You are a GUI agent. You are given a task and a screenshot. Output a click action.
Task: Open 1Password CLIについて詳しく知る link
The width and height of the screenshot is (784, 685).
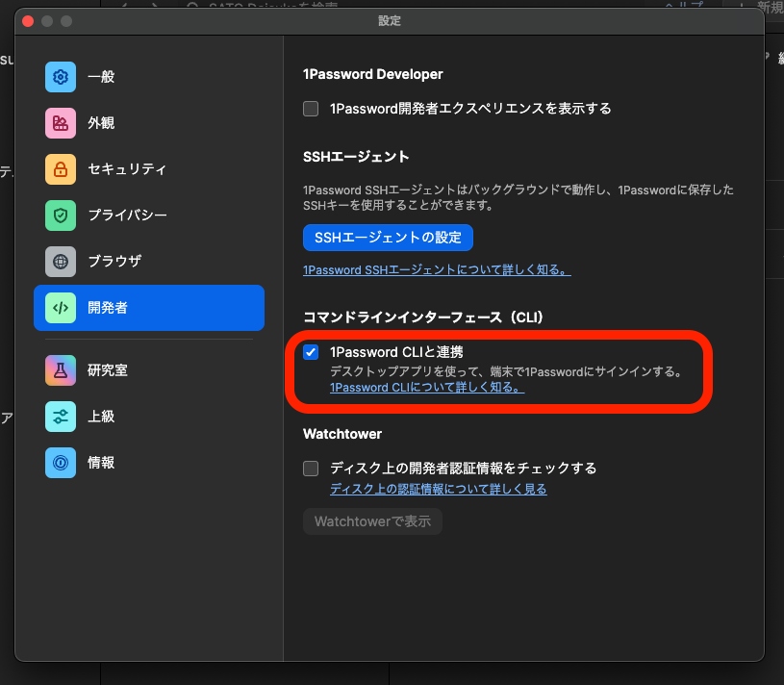click(x=427, y=388)
